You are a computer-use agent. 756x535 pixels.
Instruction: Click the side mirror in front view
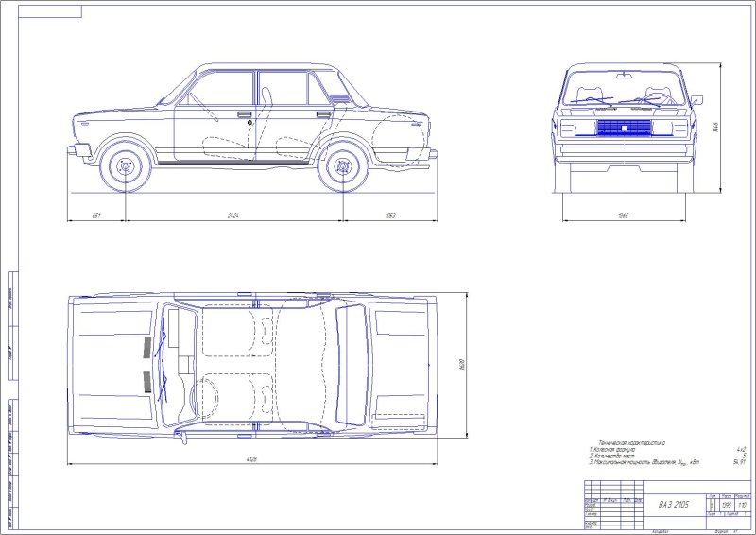[x=697, y=99]
